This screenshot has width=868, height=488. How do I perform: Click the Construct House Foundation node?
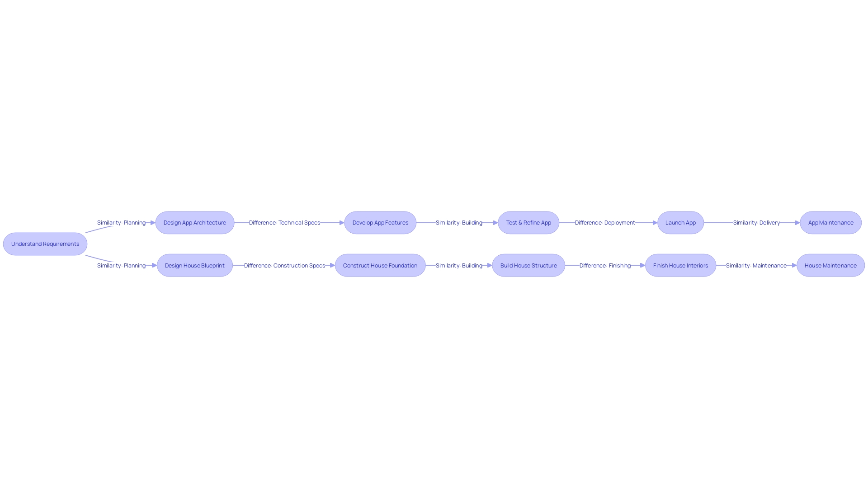click(380, 265)
